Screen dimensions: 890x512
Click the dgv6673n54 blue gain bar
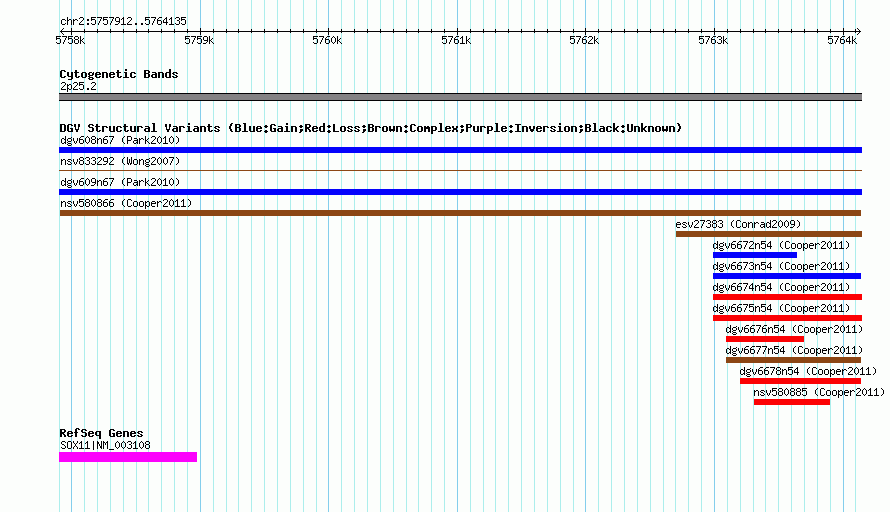[787, 276]
